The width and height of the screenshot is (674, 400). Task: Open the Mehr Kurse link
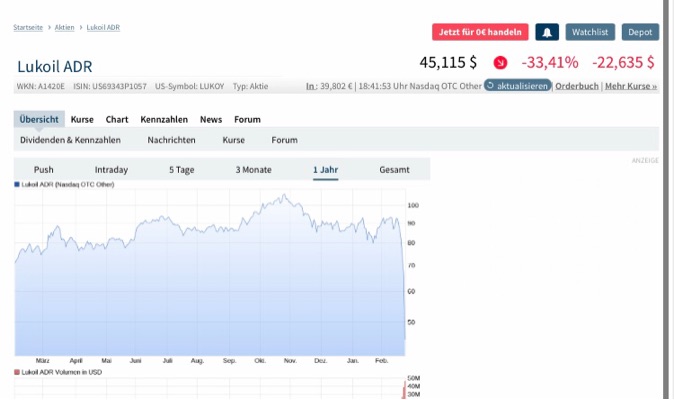click(x=631, y=86)
